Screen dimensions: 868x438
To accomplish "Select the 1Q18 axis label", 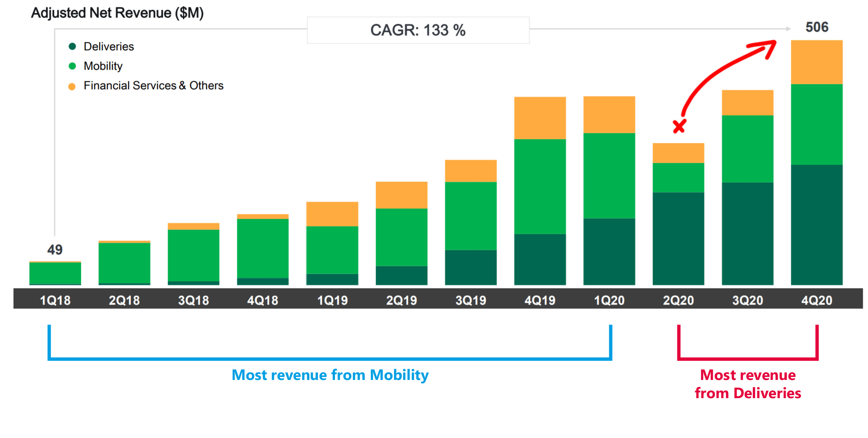I will 55,299.
